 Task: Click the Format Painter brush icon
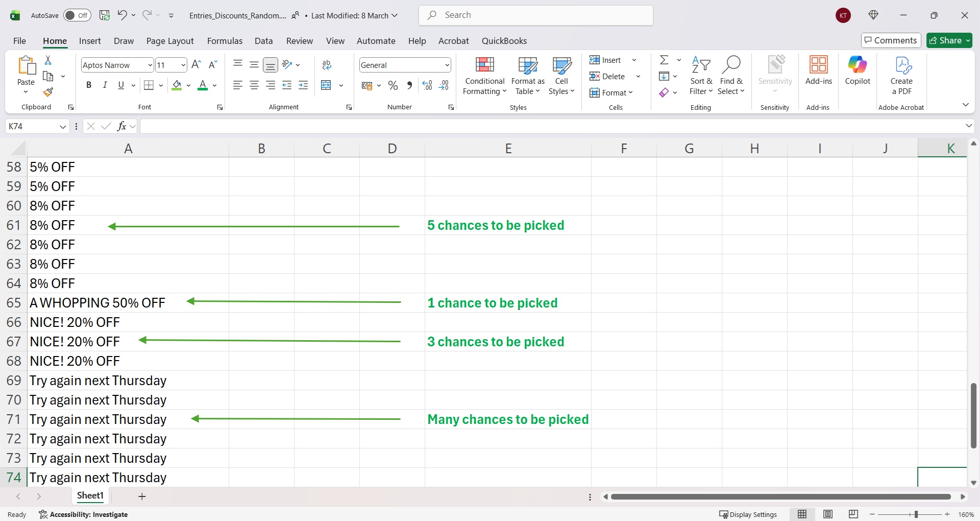[x=48, y=92]
